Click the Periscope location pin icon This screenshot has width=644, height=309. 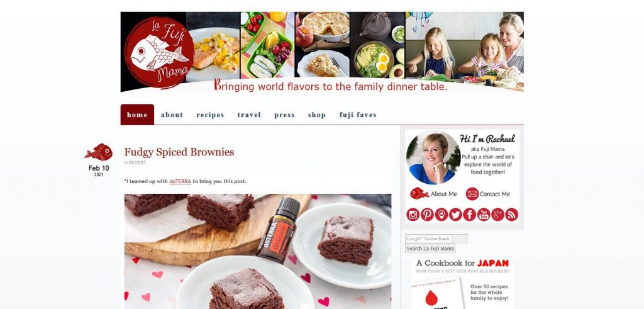[441, 215]
